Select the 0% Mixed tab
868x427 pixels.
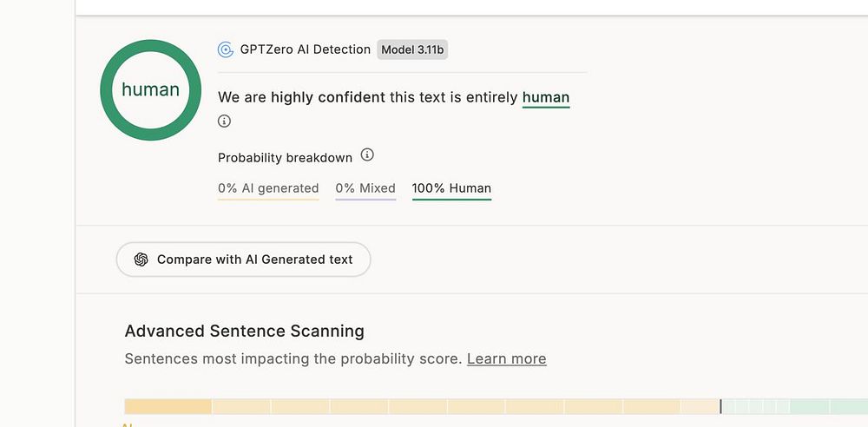(365, 188)
